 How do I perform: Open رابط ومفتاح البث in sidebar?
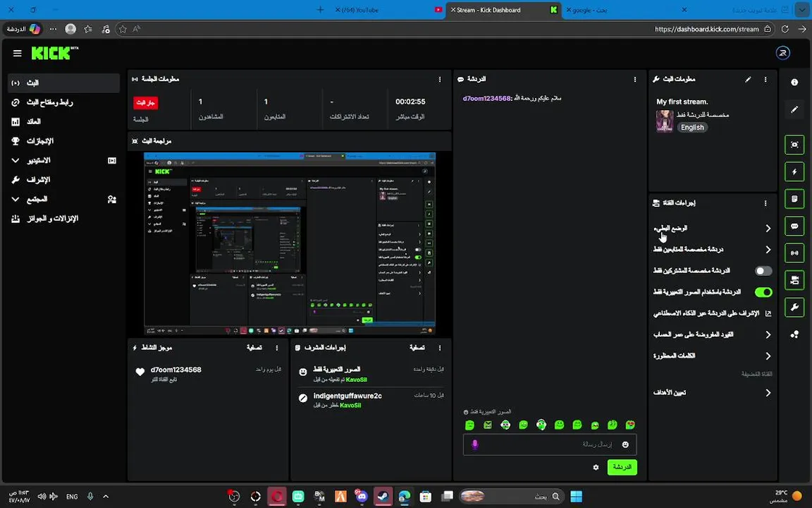63,102
